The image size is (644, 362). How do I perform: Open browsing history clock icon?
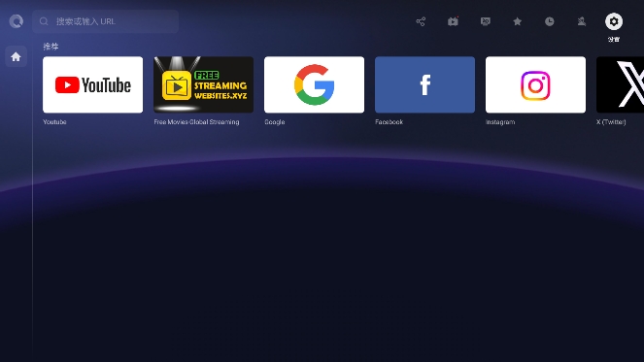[550, 21]
